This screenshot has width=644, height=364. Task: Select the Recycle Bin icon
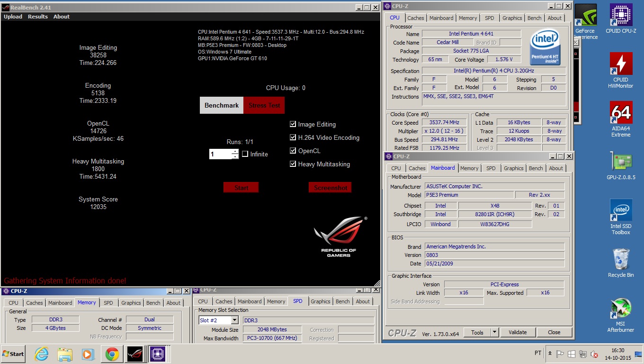[x=621, y=263]
